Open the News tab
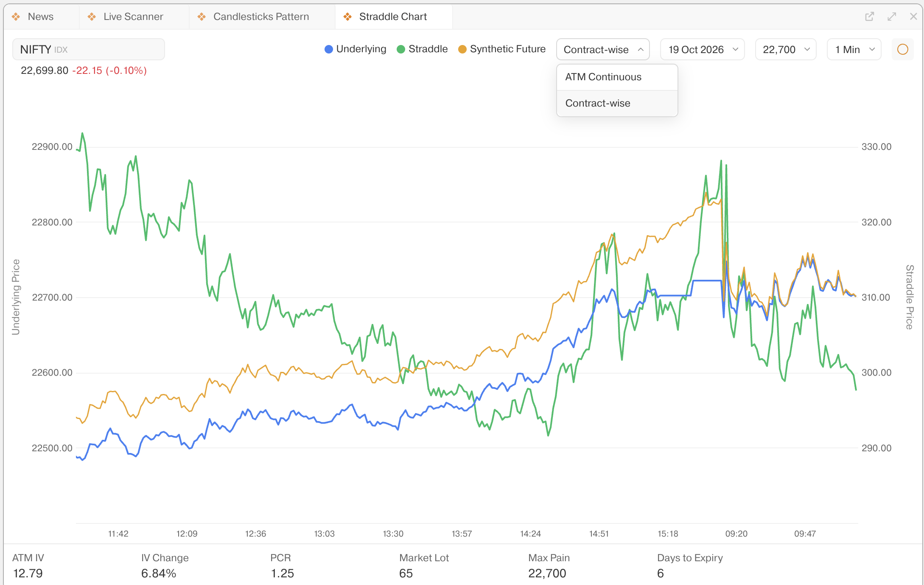Screen dimensions: 924x585 click(x=41, y=17)
